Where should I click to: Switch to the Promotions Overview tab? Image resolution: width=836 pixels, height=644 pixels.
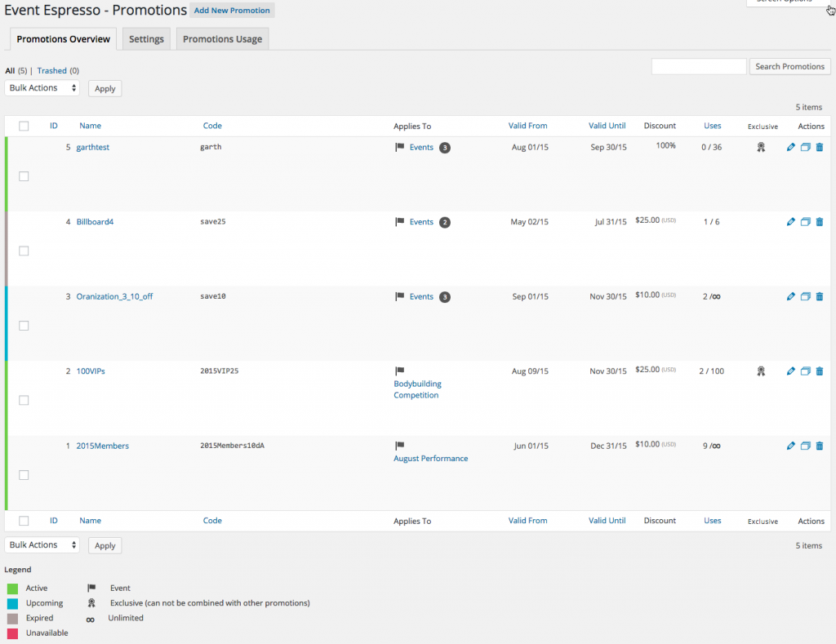(63, 39)
